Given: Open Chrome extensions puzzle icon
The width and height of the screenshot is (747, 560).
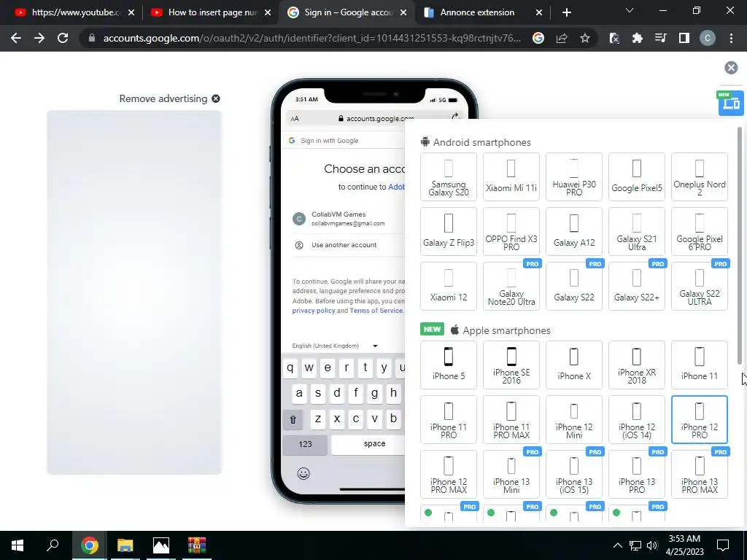Looking at the screenshot, I should pyautogui.click(x=638, y=38).
